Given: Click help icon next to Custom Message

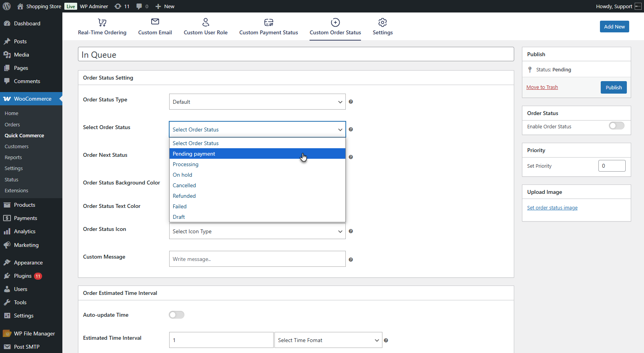Looking at the screenshot, I should click(x=351, y=260).
